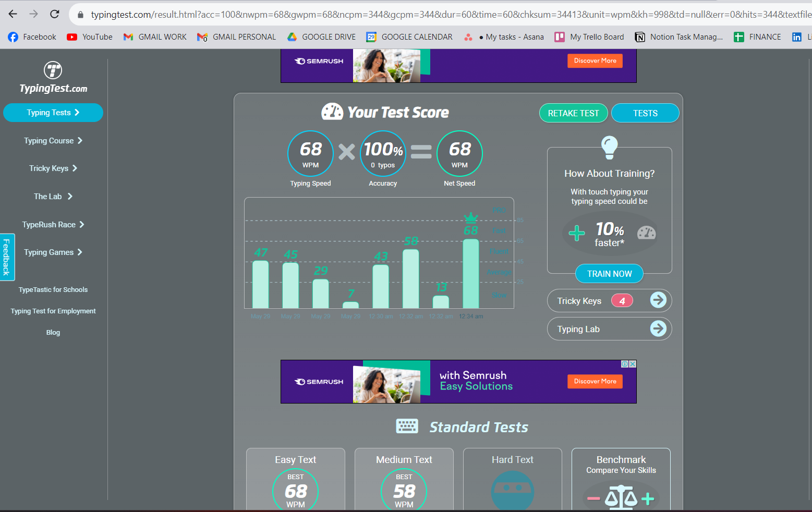
Task: Open the Feedback side tab
Action: tap(7, 257)
